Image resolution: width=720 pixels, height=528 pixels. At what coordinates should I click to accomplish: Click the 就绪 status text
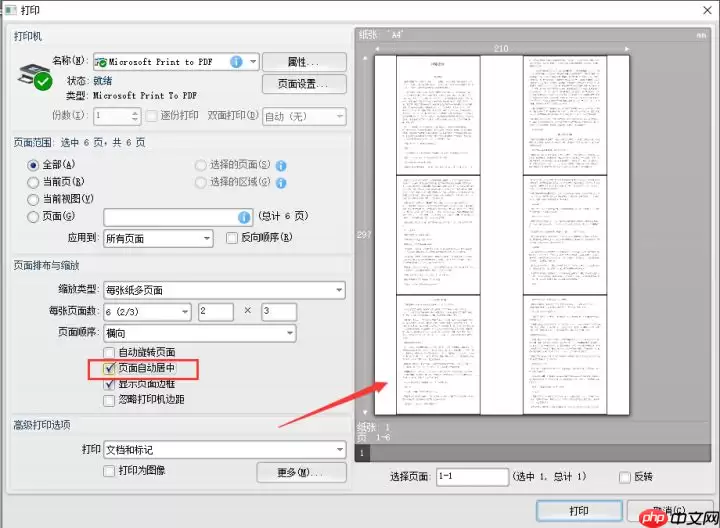coord(103,81)
